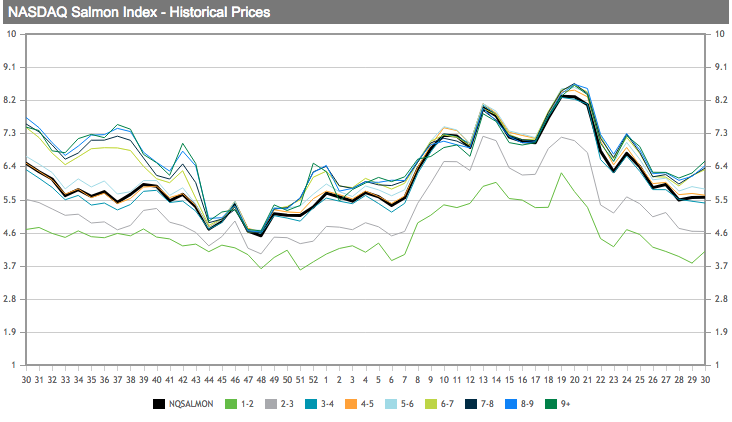732x422 pixels.
Task: Click the left axis label 9.1
Action: [9, 67]
